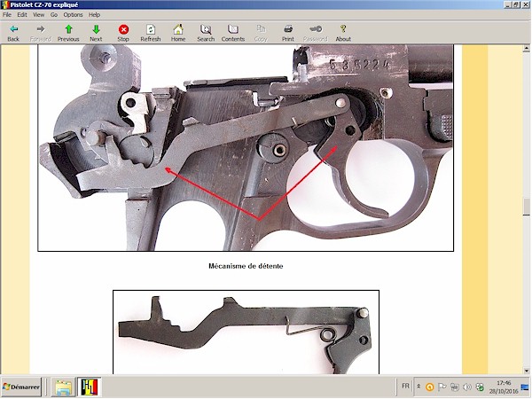Click the vertical scrollbar down arrow

[526, 370]
